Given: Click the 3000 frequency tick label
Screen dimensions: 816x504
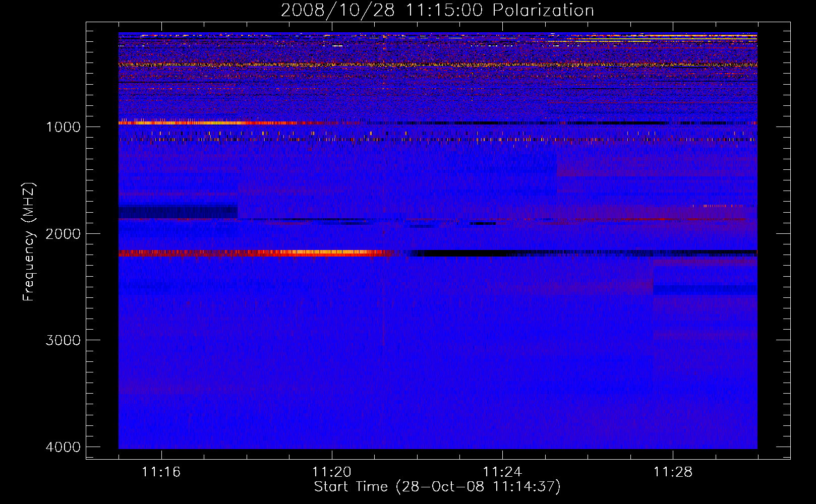Looking at the screenshot, I should coord(63,340).
